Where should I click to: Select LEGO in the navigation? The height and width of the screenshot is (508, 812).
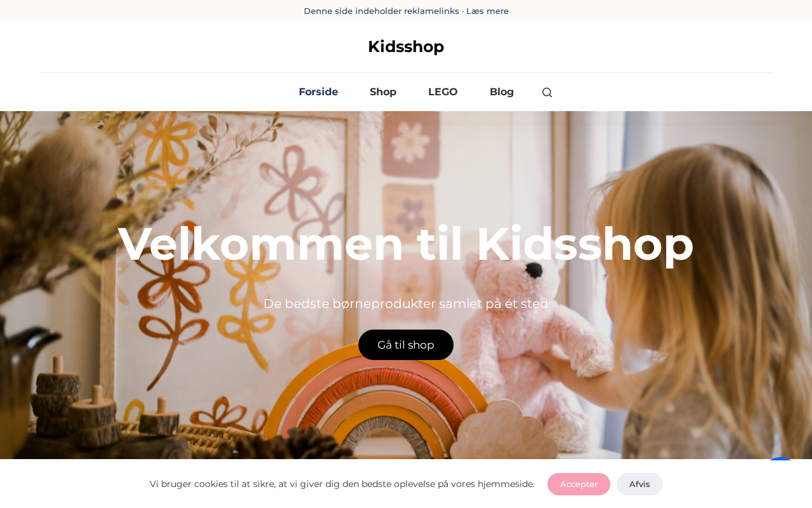pyautogui.click(x=443, y=91)
